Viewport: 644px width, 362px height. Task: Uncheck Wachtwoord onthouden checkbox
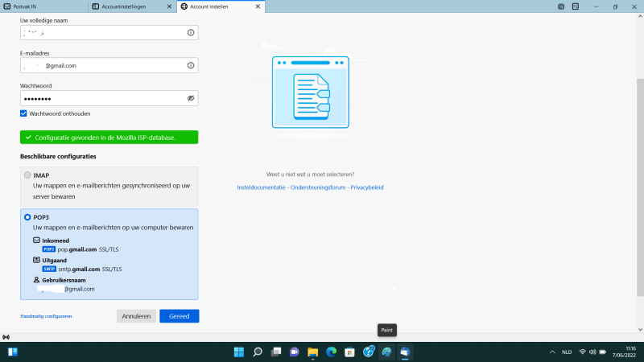23,113
